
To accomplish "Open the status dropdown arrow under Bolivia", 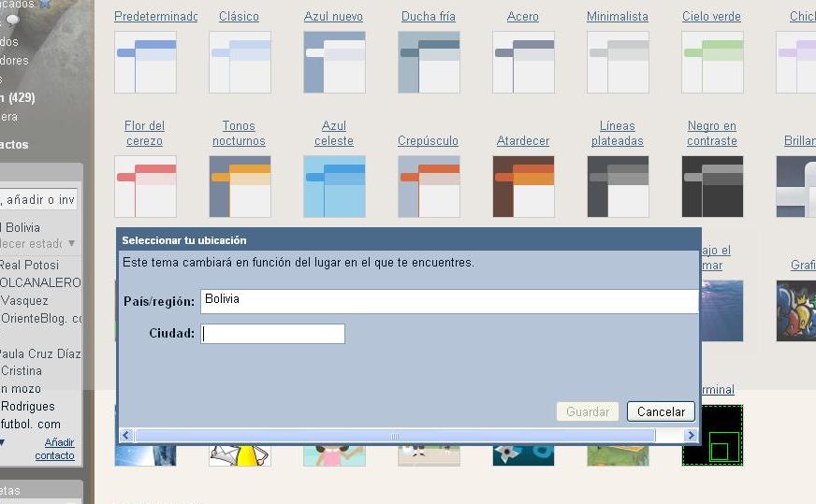I will click(x=72, y=243).
